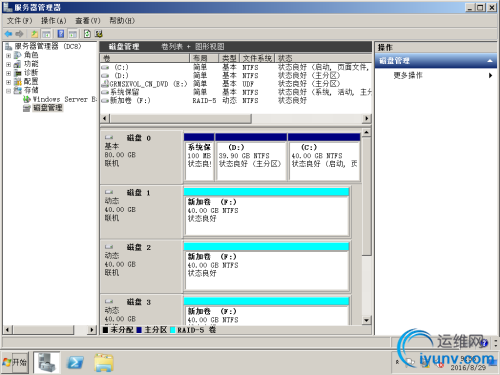Open the 查看(V) menu
Image resolution: width=500 pixels, height=375 pixels.
click(x=88, y=21)
